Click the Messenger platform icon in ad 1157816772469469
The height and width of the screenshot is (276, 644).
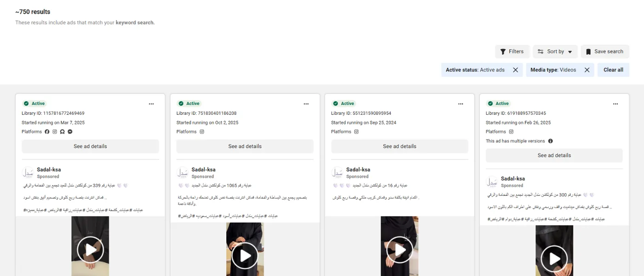70,132
